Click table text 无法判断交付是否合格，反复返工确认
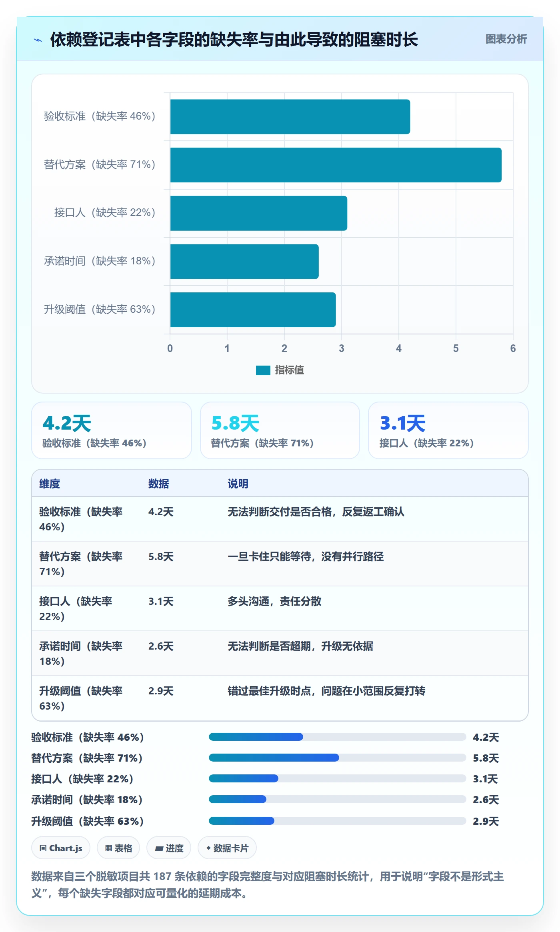Viewport: 560px width, 932px height. pos(316,512)
